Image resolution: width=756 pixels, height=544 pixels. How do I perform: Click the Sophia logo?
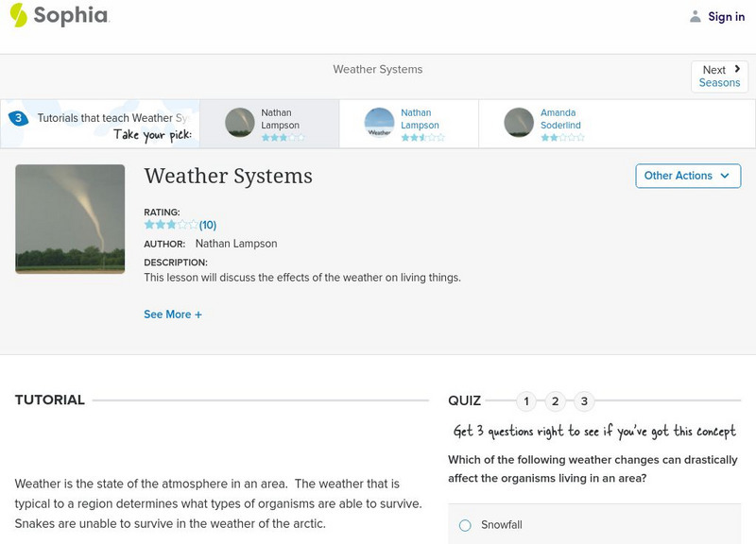(61, 16)
